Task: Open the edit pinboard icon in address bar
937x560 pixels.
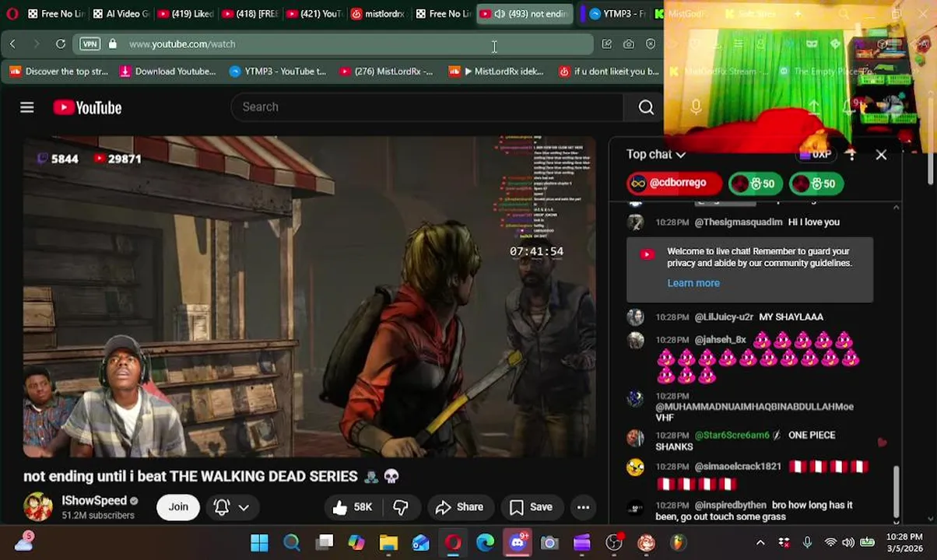Action: (607, 44)
